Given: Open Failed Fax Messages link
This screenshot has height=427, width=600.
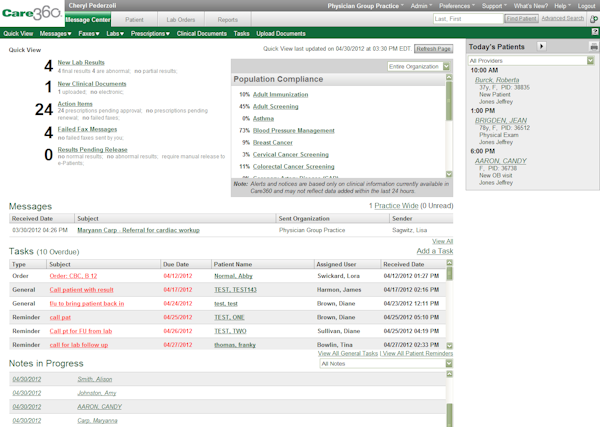Looking at the screenshot, I should (87, 129).
